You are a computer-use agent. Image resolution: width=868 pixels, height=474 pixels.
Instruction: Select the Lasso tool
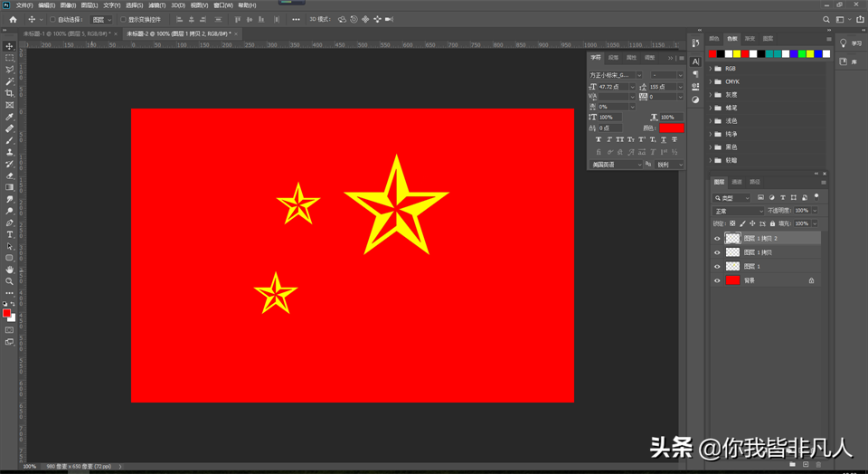tap(9, 70)
